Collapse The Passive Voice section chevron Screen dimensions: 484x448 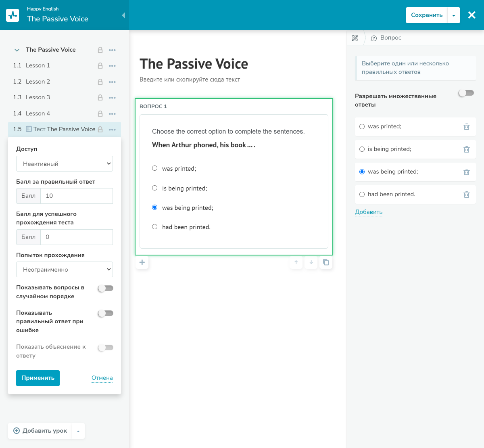[x=17, y=50]
